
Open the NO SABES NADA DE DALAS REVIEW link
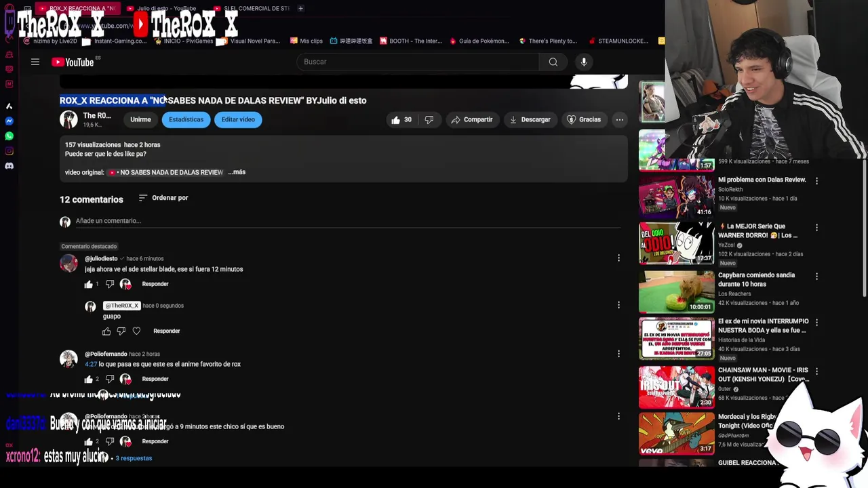tap(166, 172)
